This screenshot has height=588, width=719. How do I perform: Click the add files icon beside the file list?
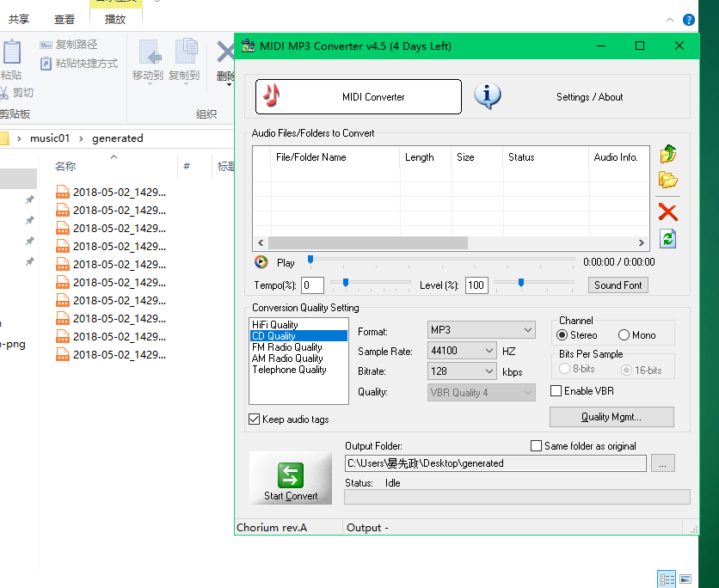point(668,154)
